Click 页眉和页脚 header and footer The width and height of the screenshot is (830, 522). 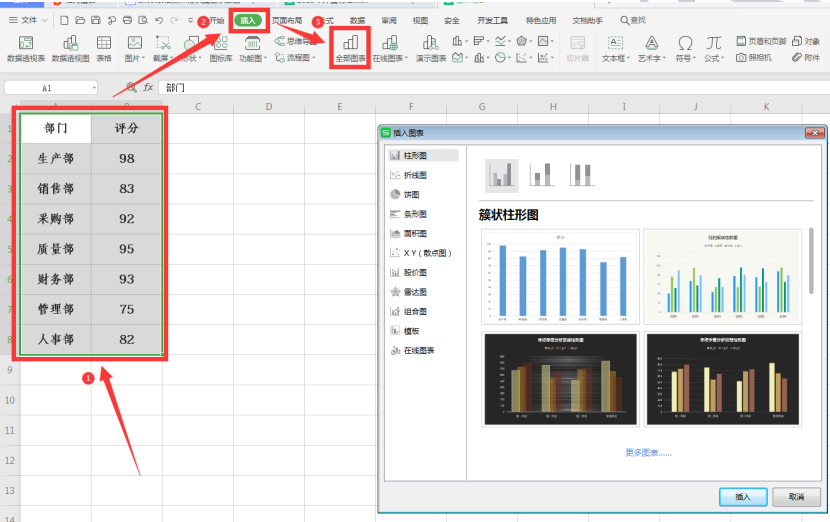[761, 41]
